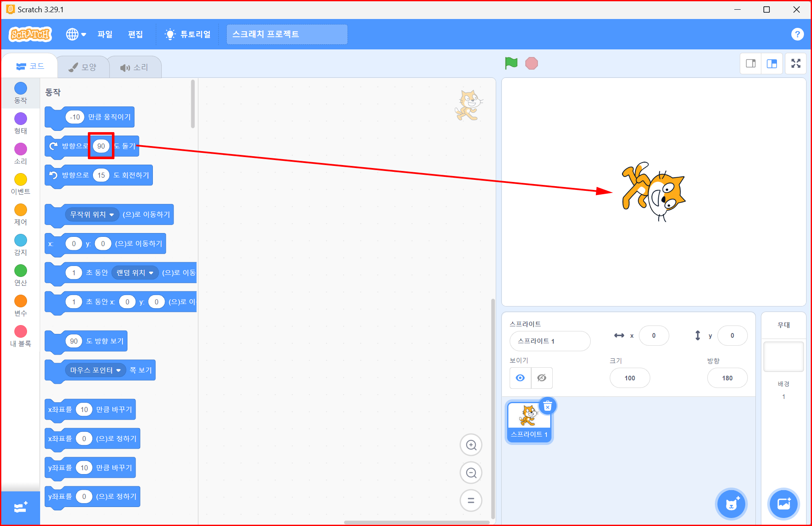
Task: Open the choose a sprite button
Action: [x=731, y=504]
